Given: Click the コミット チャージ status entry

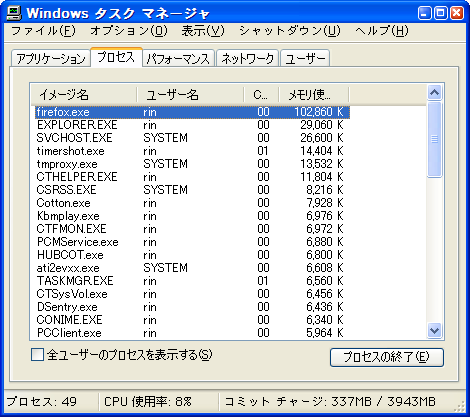Looking at the screenshot, I should pyautogui.click(x=330, y=402).
